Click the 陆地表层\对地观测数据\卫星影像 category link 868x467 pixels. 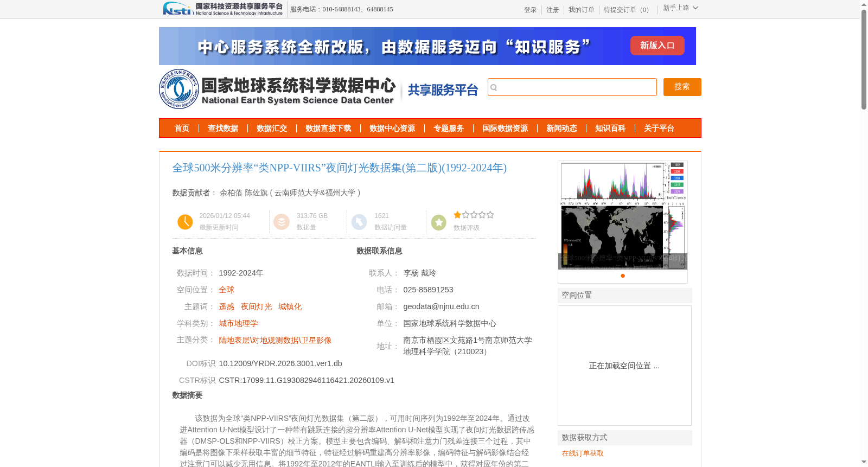click(275, 340)
